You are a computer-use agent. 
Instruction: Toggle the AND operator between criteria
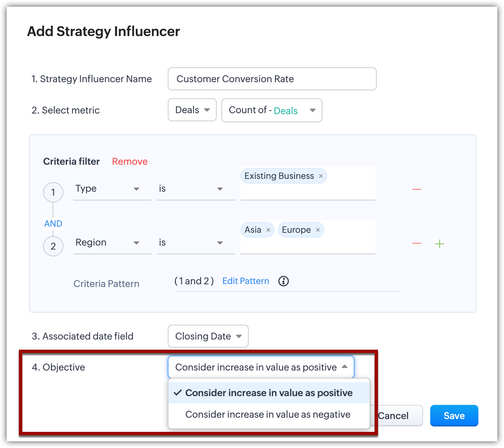[x=53, y=224]
